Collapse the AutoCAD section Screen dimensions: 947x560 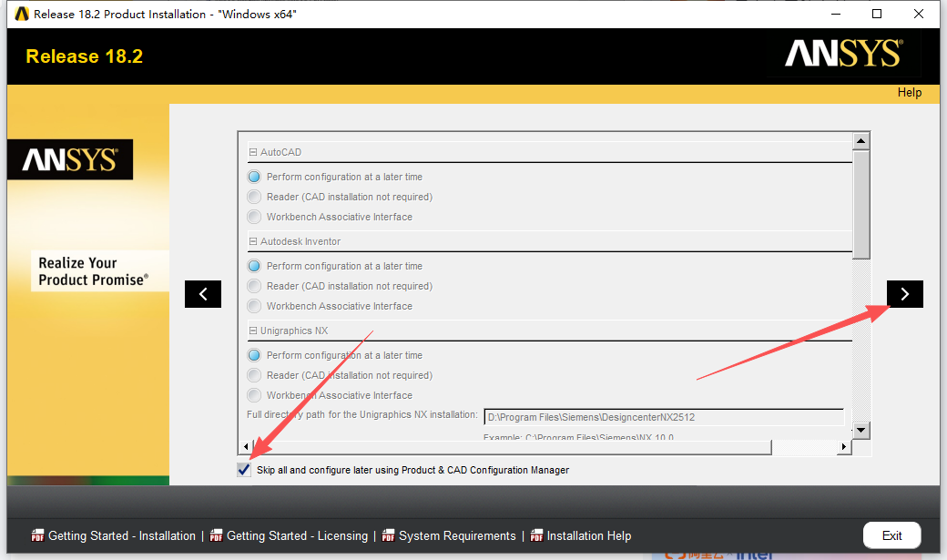point(252,152)
